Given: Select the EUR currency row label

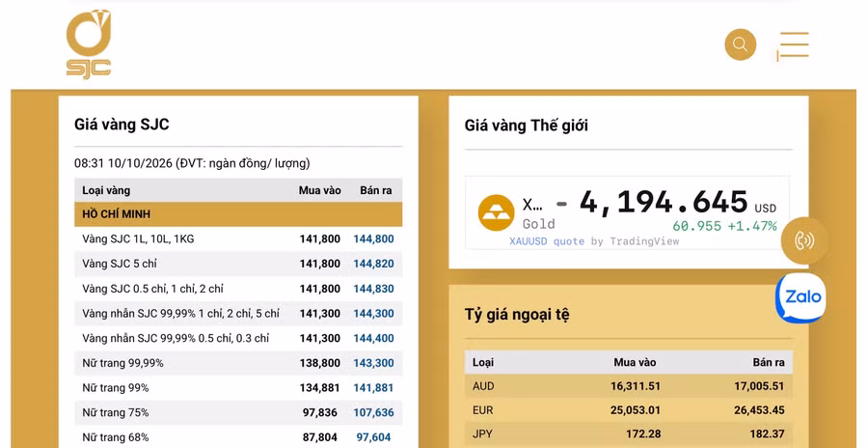Looking at the screenshot, I should coord(483,410).
